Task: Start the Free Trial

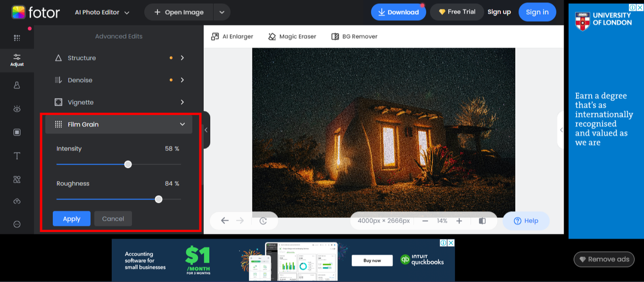Action: 457,12
